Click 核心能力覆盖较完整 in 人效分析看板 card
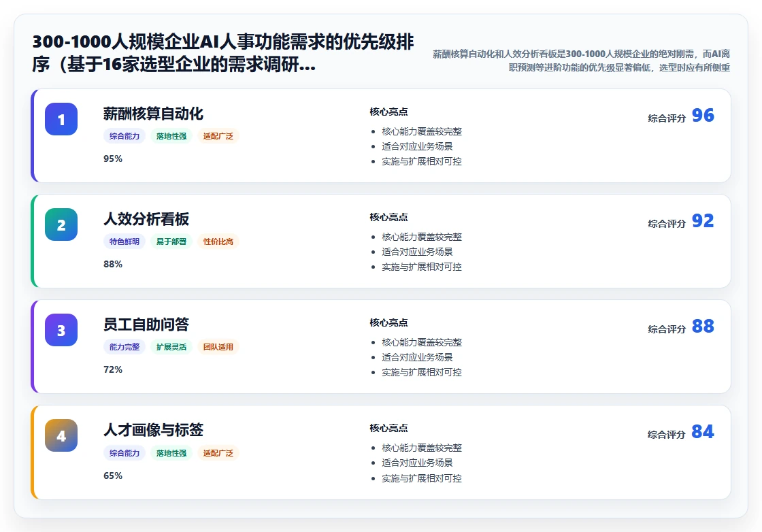This screenshot has width=762, height=532. click(422, 237)
